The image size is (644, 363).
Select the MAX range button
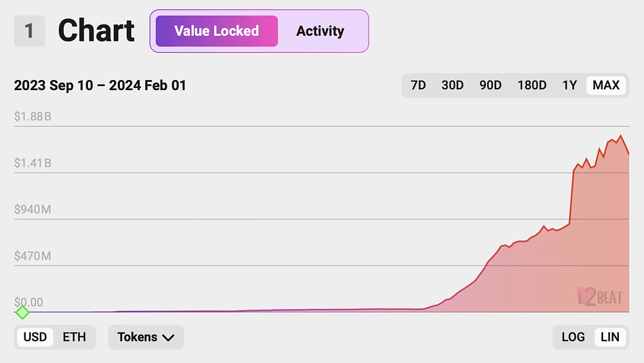[606, 85]
